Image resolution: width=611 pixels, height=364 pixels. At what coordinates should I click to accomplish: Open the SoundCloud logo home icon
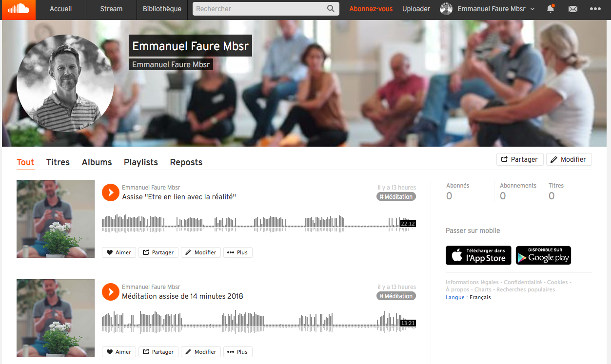tap(19, 9)
